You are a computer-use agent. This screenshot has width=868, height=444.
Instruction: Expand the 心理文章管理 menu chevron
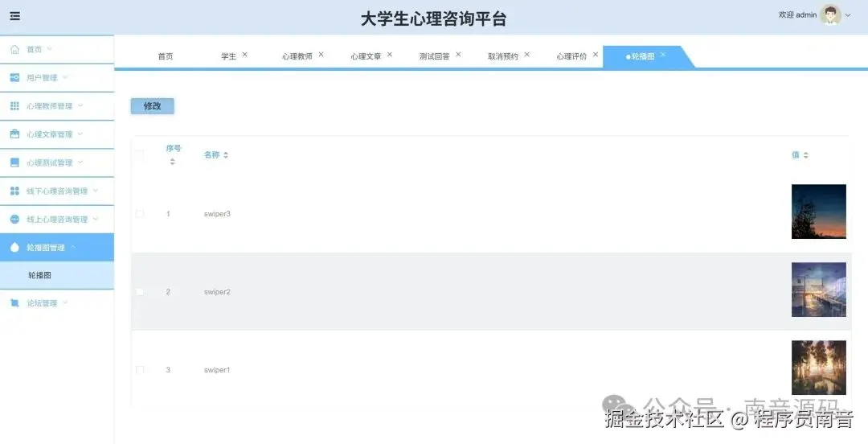pyautogui.click(x=80, y=134)
